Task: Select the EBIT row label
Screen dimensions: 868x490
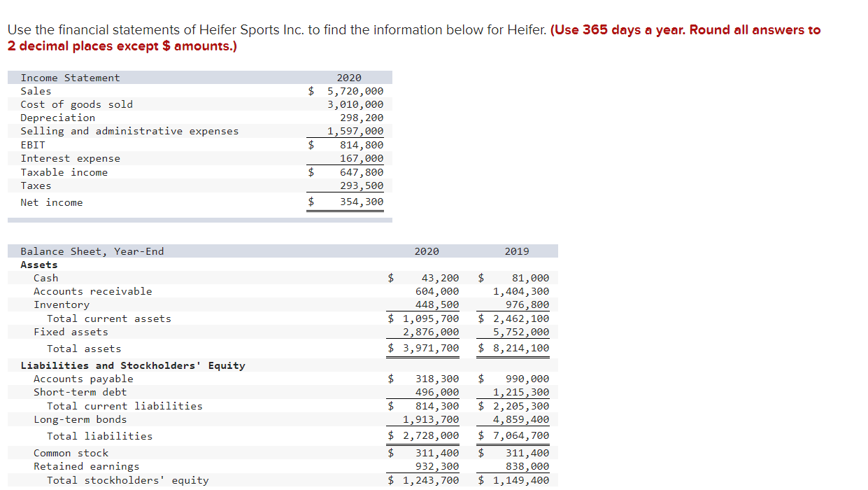Action: coord(33,145)
